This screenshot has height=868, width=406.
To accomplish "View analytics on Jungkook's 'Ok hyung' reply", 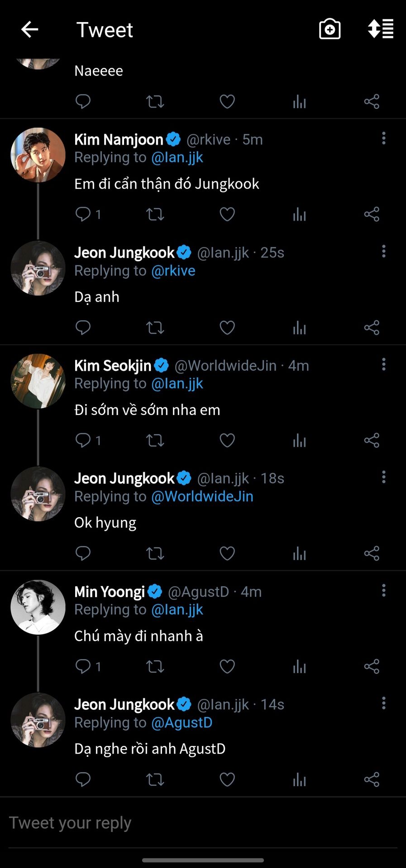I will [299, 553].
